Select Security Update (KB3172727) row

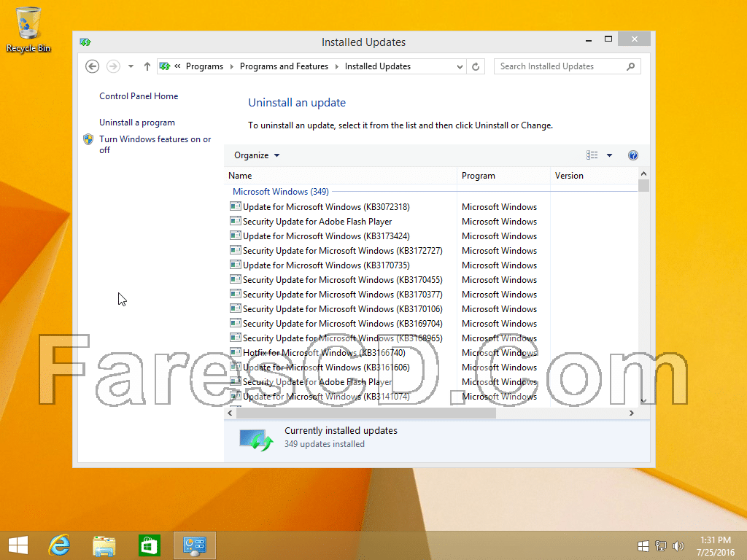[343, 251]
